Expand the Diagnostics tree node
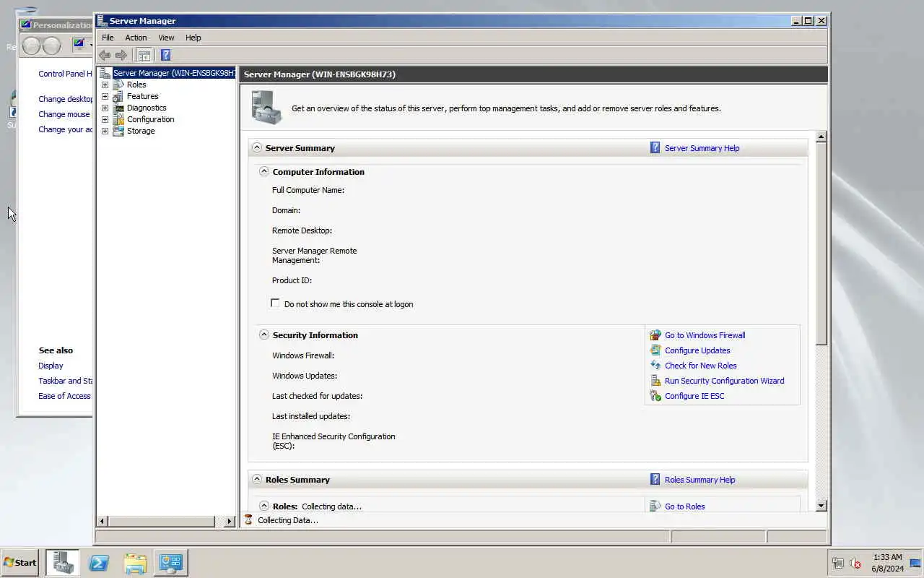This screenshot has height=578, width=924. pos(105,108)
